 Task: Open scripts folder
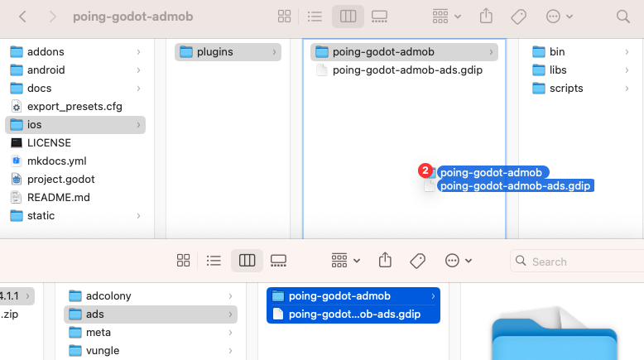click(x=580, y=89)
